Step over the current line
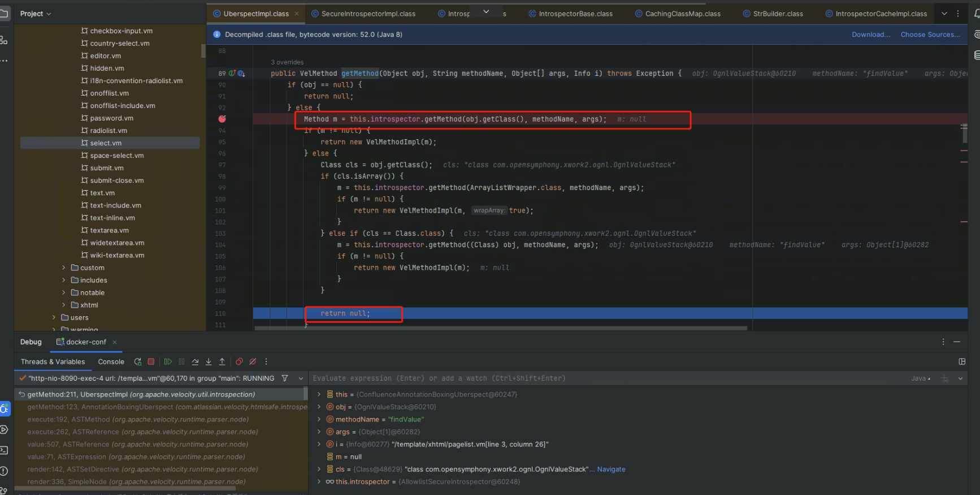Screen dimensions: 980x495 195,361
